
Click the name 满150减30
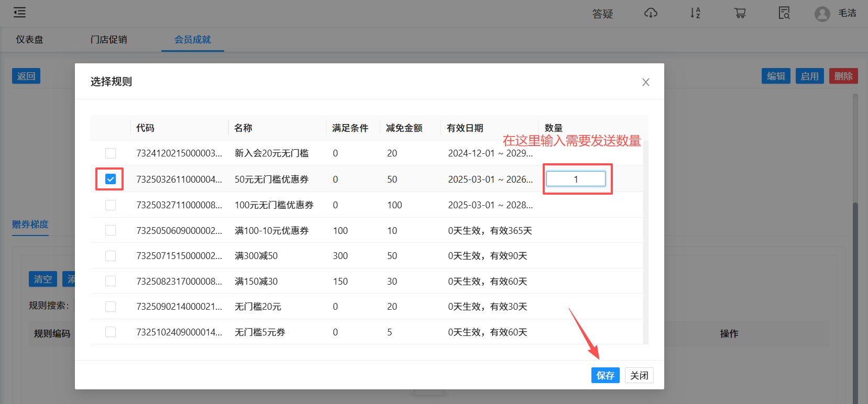click(256, 281)
